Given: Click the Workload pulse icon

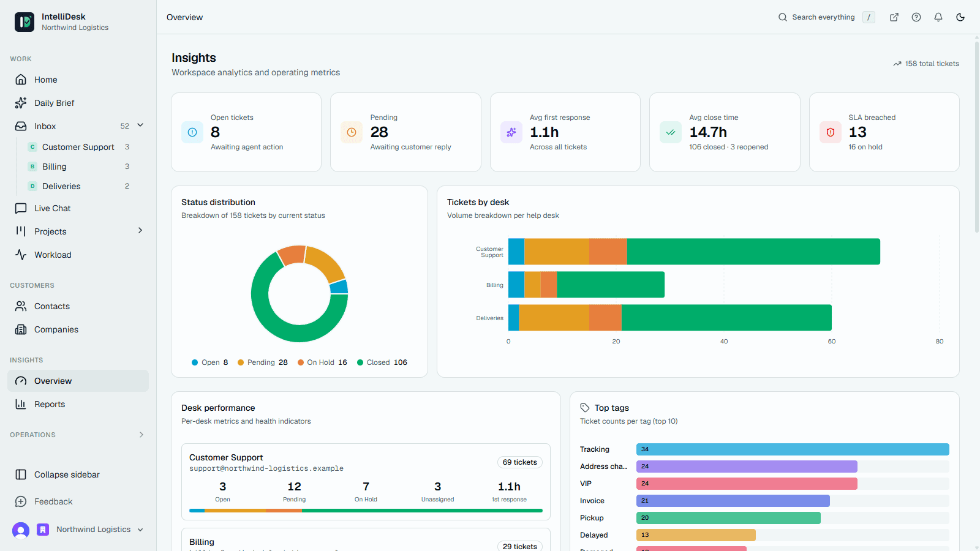Looking at the screenshot, I should 21,255.
